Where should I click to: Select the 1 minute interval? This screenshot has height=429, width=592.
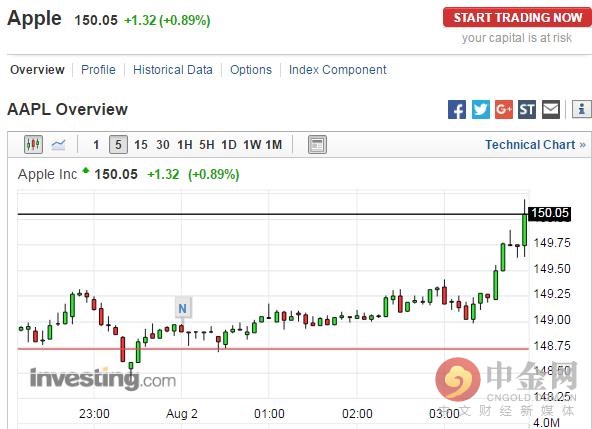click(x=96, y=145)
